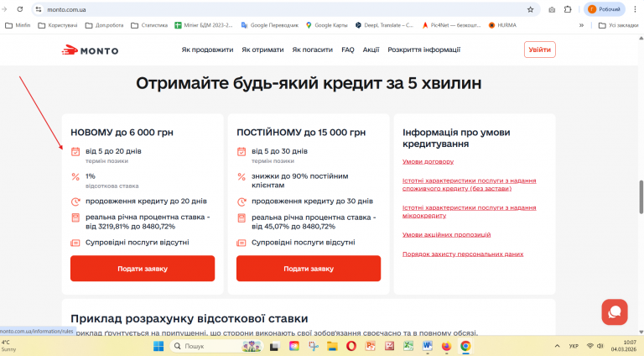644x356 pixels.
Task: Open the Як погасити menu item
Action: click(313, 50)
